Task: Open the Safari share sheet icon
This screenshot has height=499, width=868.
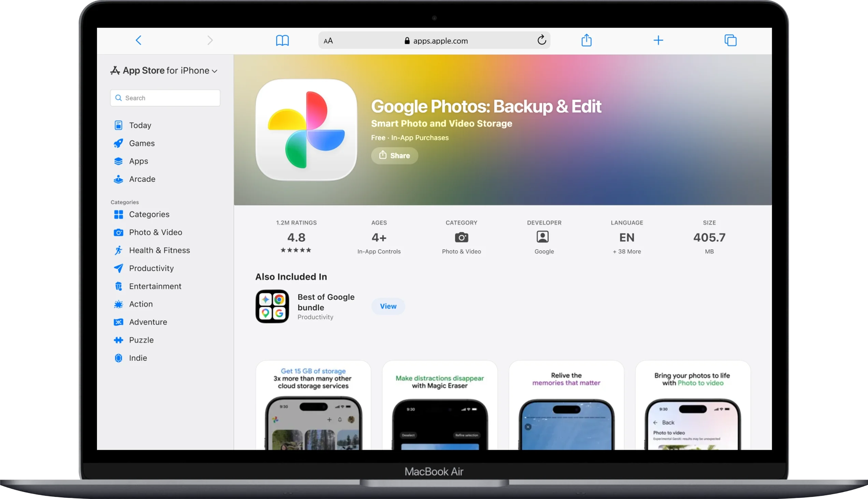Action: pos(587,40)
